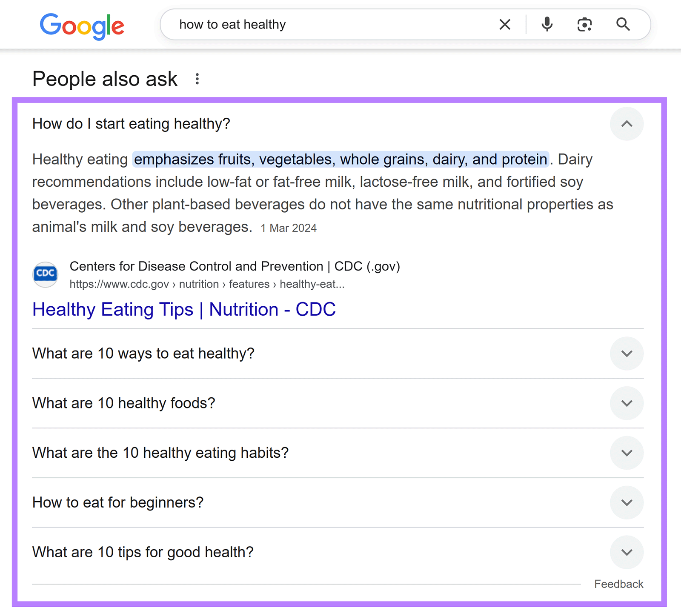Viewport: 681px width, 616px height.
Task: Click the CDC favicon next to the source
Action: (45, 274)
